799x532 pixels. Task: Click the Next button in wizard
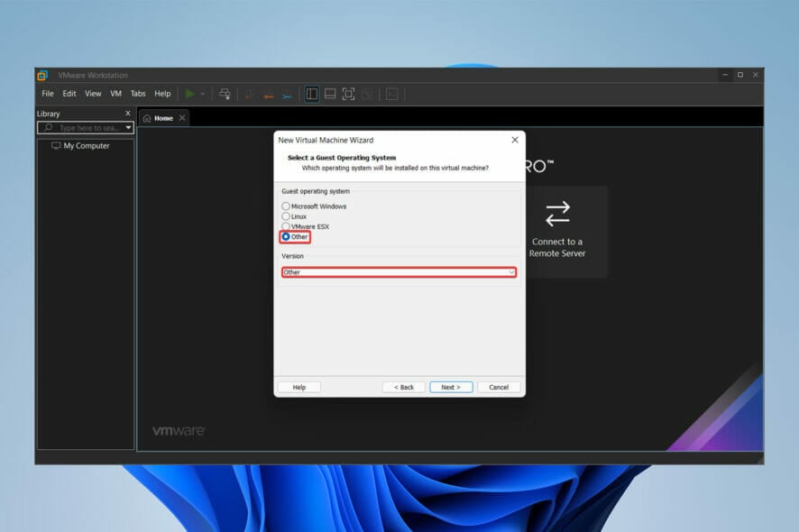point(451,387)
